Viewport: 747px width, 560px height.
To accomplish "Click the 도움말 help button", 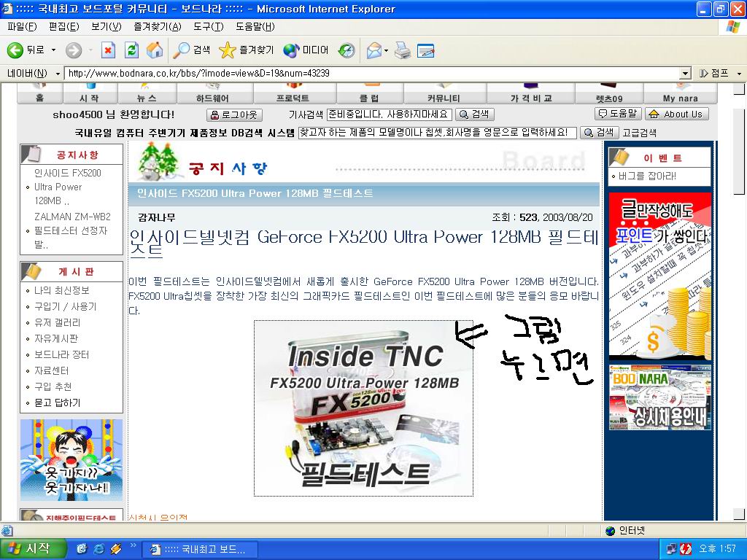I will [x=619, y=114].
